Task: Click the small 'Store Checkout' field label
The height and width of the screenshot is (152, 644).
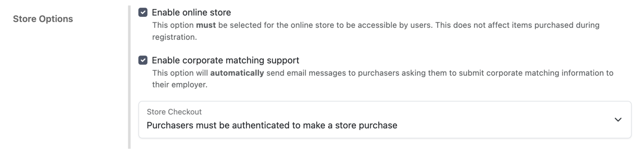Action: pyautogui.click(x=174, y=112)
